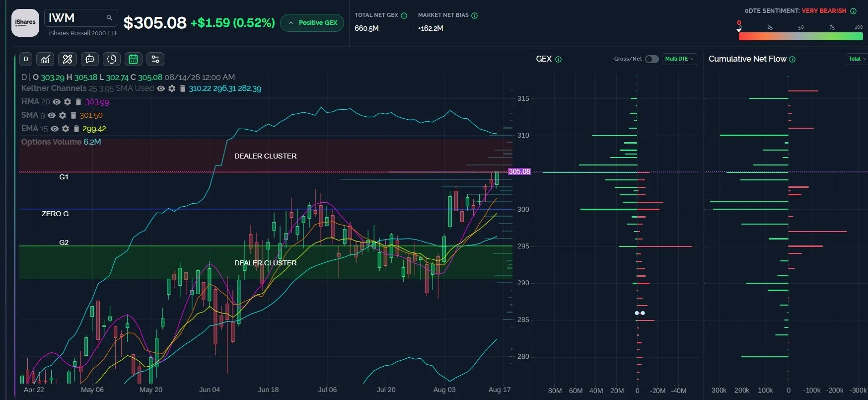Remove the HMA 20 indicator
The width and height of the screenshot is (868, 400).
78,102
